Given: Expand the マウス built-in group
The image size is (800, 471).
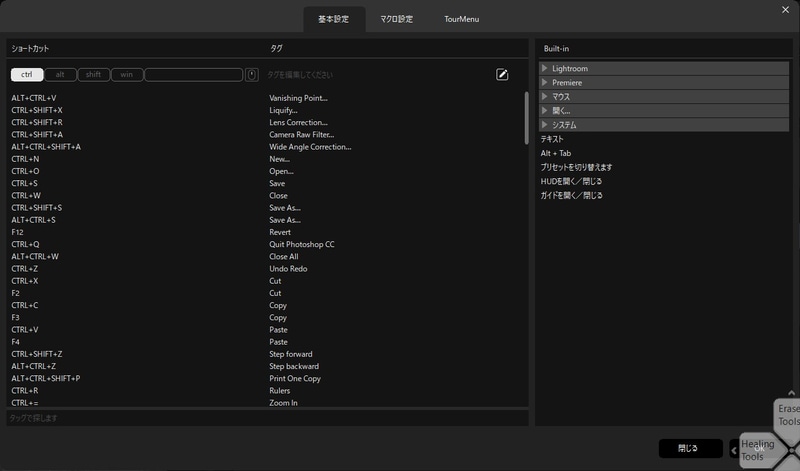Looking at the screenshot, I should (x=664, y=96).
